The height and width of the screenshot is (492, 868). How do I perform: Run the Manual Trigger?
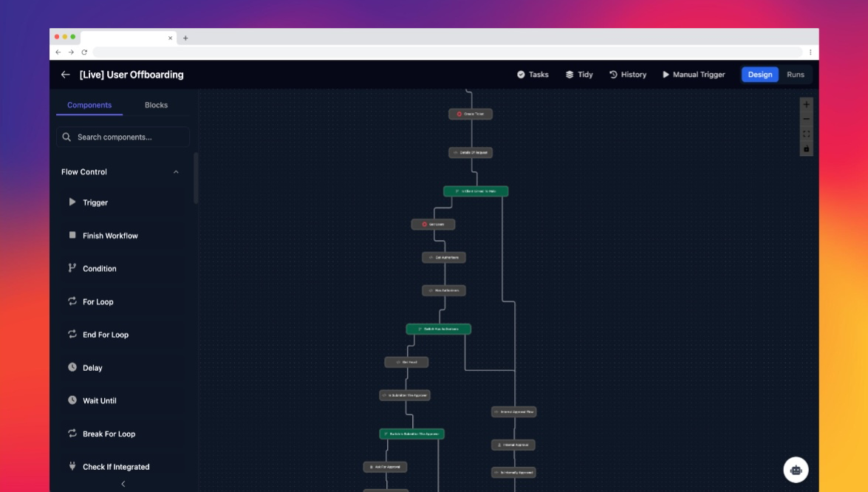(693, 75)
